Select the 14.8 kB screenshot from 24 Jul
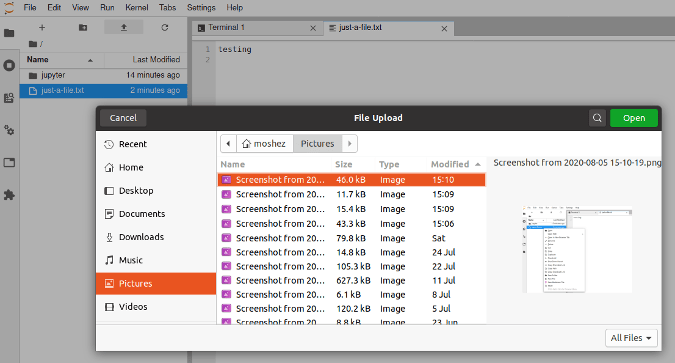Image resolution: width=675 pixels, height=363 pixels. [351, 252]
